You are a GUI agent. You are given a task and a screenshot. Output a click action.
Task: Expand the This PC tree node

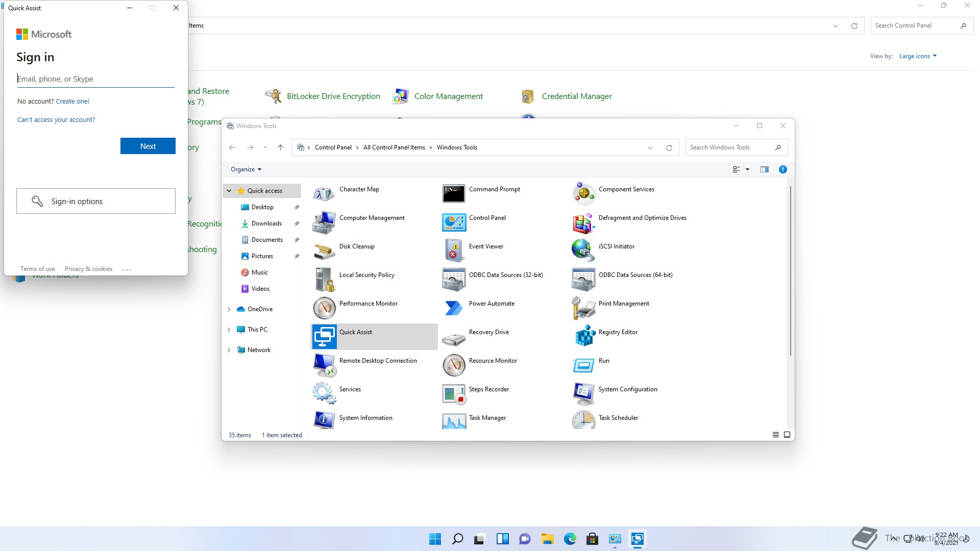[x=229, y=330]
